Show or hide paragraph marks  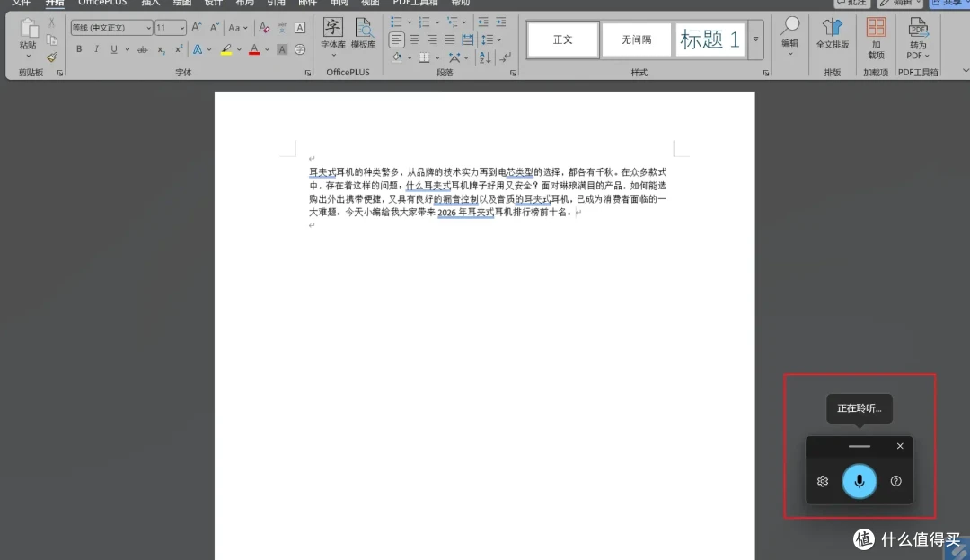506,57
